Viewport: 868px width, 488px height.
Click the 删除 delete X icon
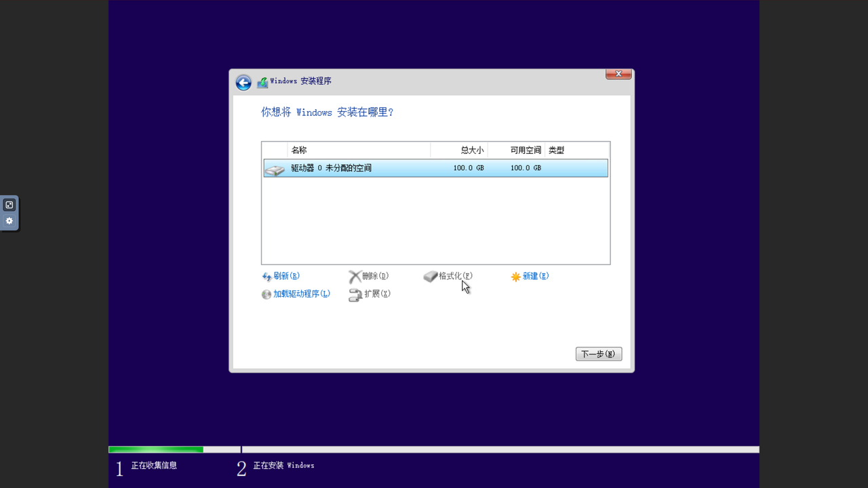(x=355, y=277)
